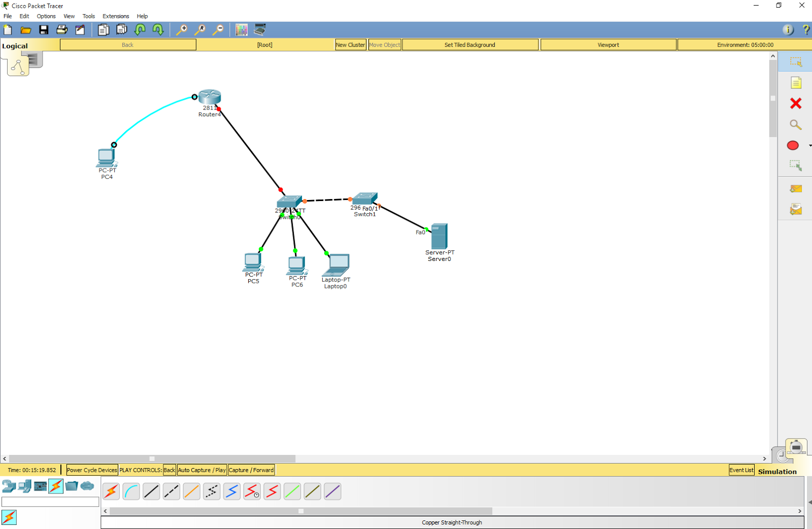The image size is (812, 529).
Task: Select the Inspect magnifier tool
Action: pyautogui.click(x=796, y=124)
